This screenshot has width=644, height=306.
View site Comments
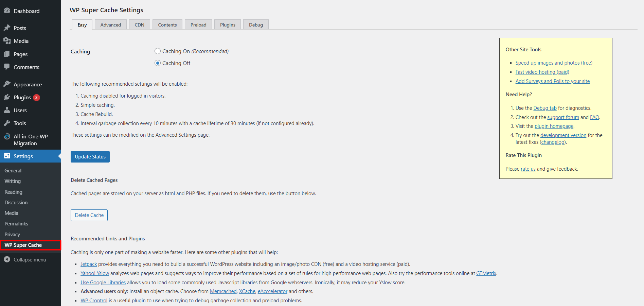point(26,67)
